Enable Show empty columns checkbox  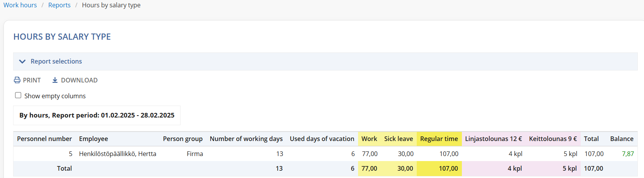click(x=18, y=95)
